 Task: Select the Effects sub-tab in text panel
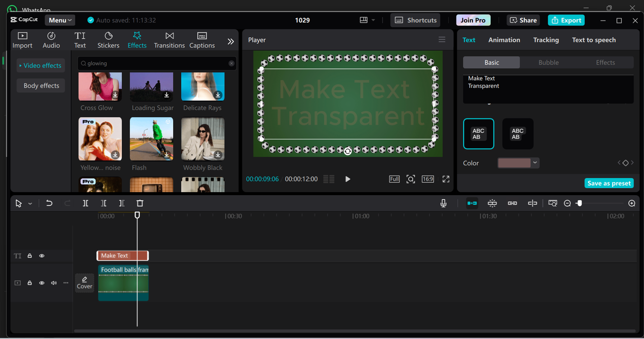[605, 62]
